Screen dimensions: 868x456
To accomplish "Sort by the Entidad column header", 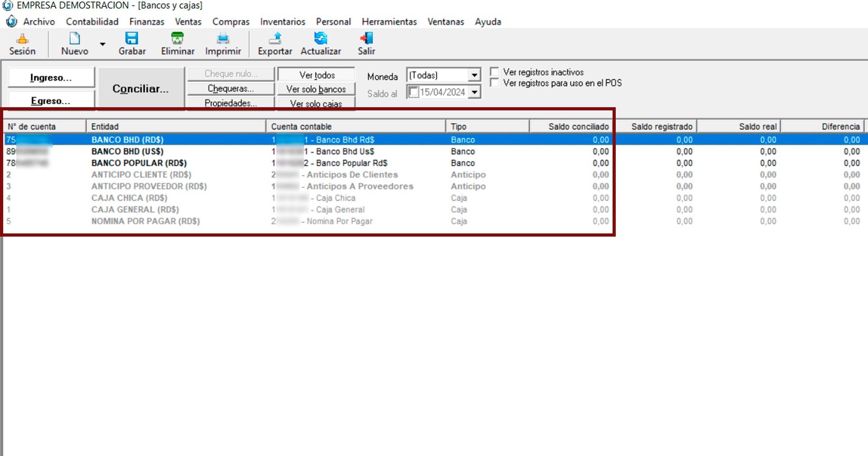I will (175, 127).
